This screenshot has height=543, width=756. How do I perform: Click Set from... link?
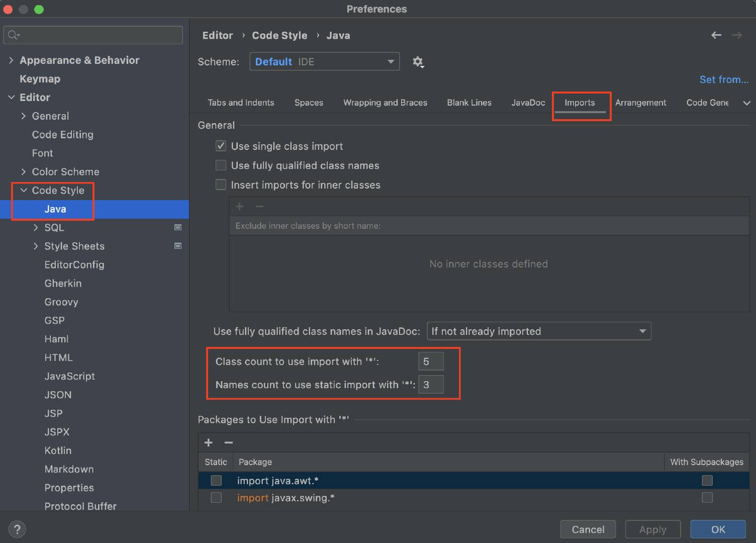[724, 79]
